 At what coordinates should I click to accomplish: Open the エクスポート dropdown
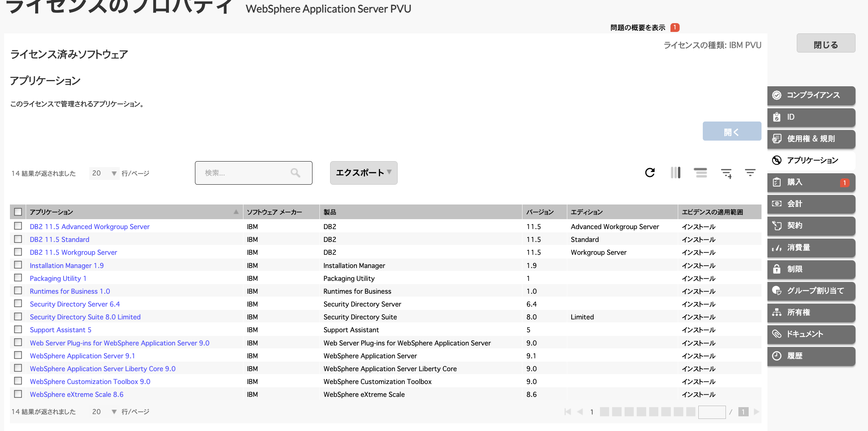click(x=364, y=173)
